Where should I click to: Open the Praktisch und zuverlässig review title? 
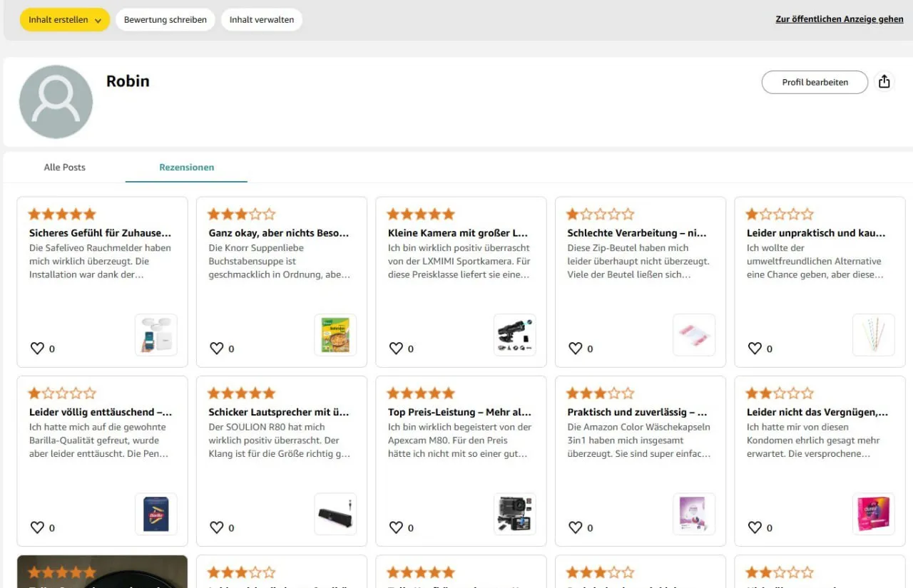click(638, 412)
